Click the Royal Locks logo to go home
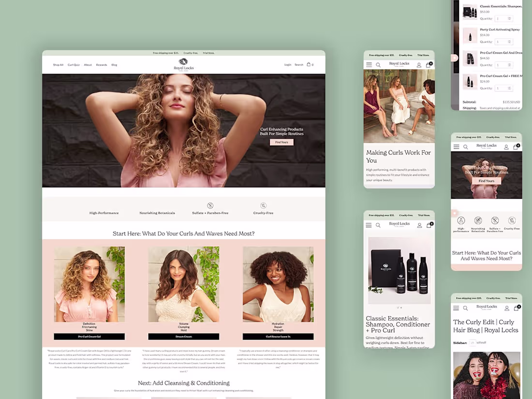The image size is (532, 399). pos(183,63)
